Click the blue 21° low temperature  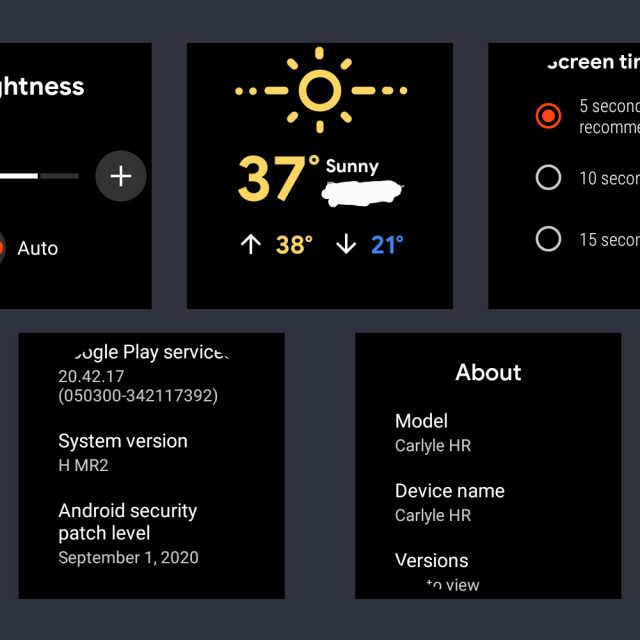[x=387, y=244]
